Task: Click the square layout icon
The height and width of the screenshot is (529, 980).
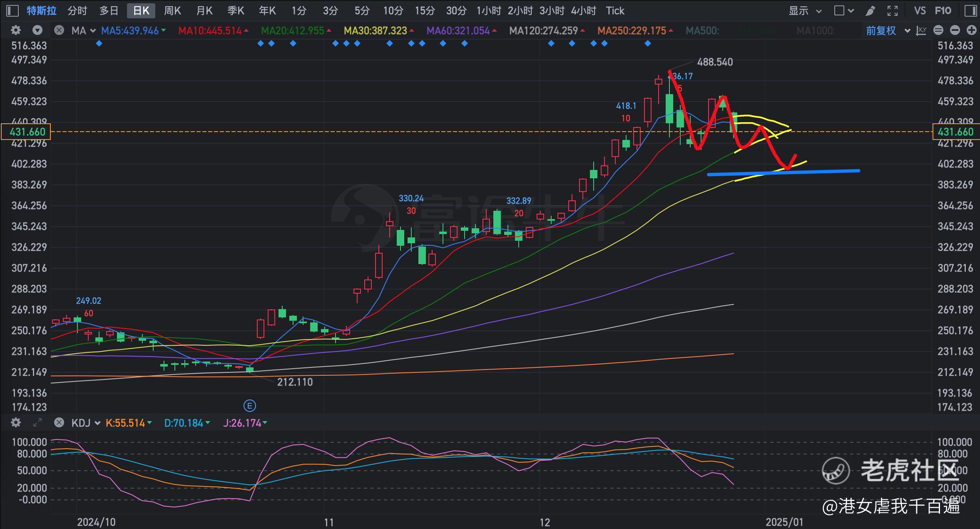Action: 839,11
